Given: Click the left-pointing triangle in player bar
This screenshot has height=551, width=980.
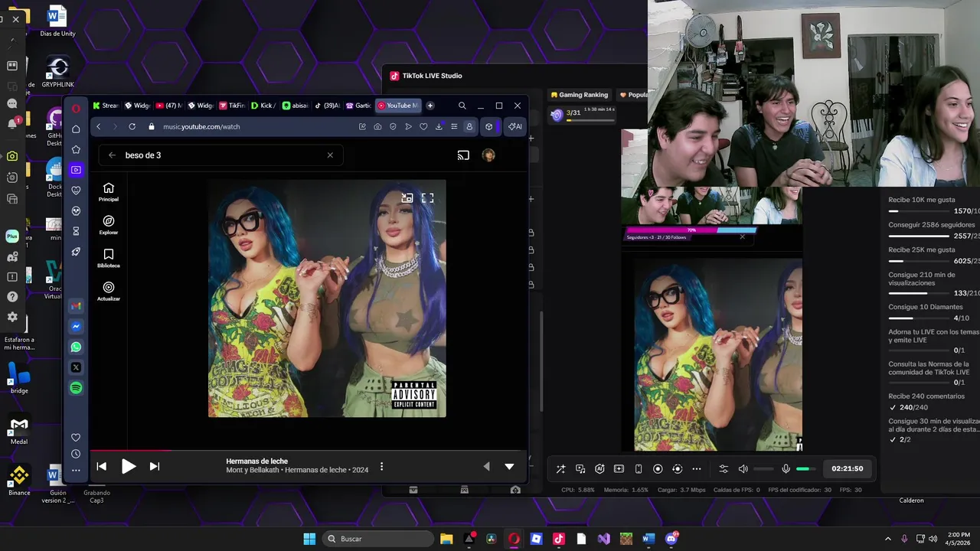Looking at the screenshot, I should (486, 466).
